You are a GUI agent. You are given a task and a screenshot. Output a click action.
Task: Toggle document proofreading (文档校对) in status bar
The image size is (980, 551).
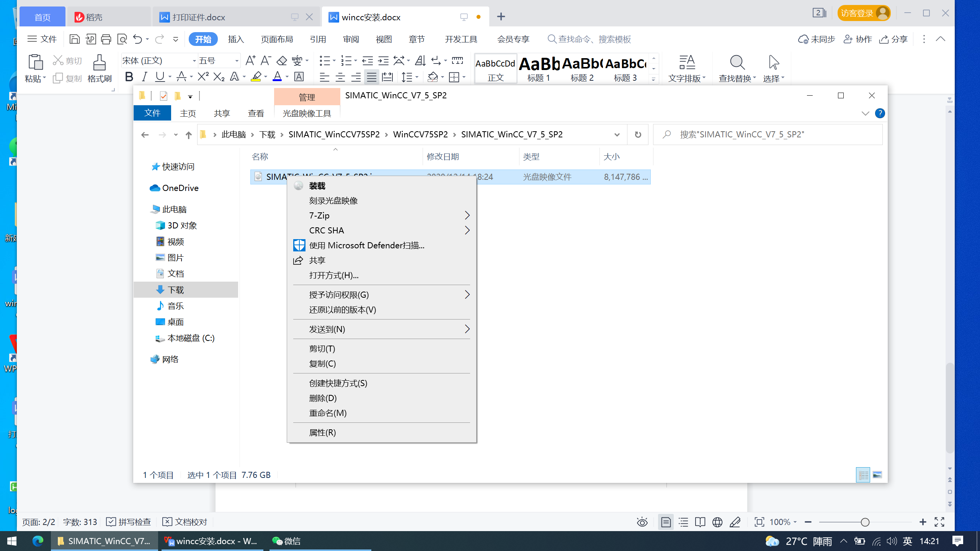point(185,522)
